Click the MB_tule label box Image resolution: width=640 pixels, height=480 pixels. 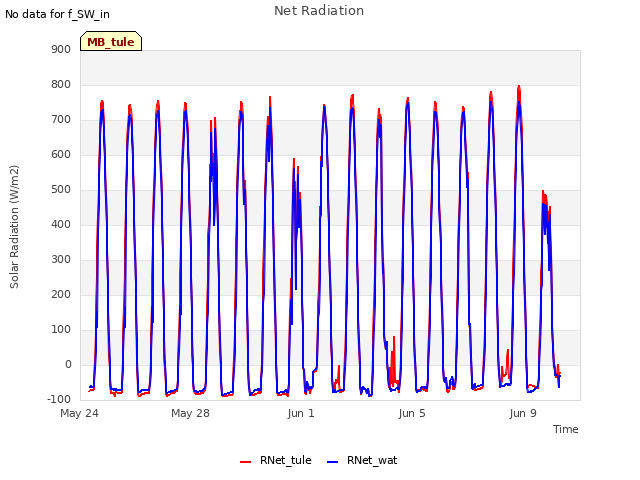click(x=111, y=42)
